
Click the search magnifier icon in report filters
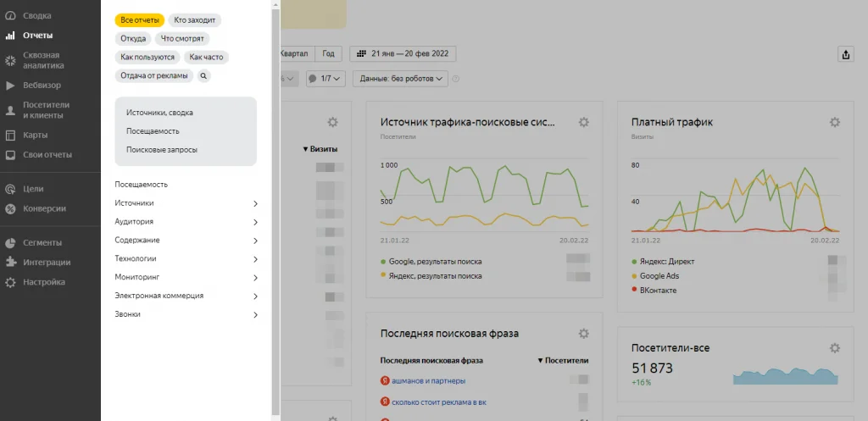pos(204,75)
